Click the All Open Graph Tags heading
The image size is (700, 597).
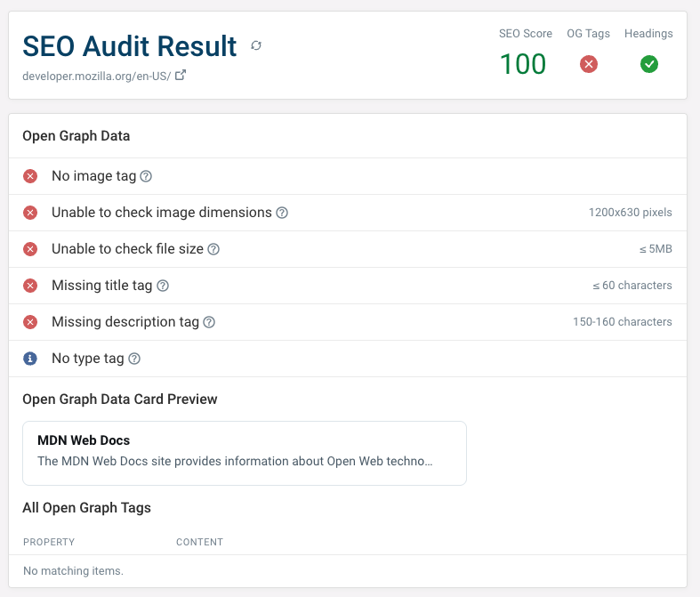tap(86, 508)
